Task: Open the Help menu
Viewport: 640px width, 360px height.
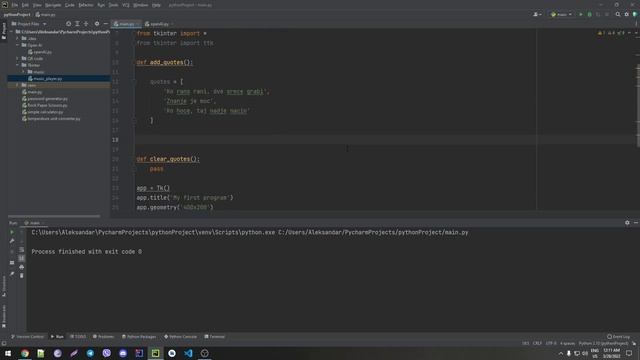Action: (156, 5)
